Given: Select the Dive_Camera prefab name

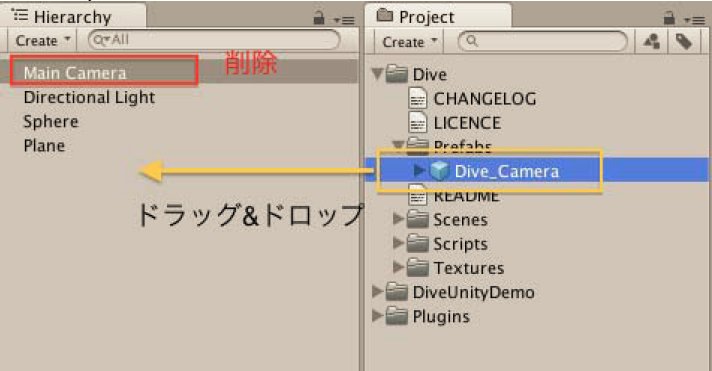Looking at the screenshot, I should (507, 171).
